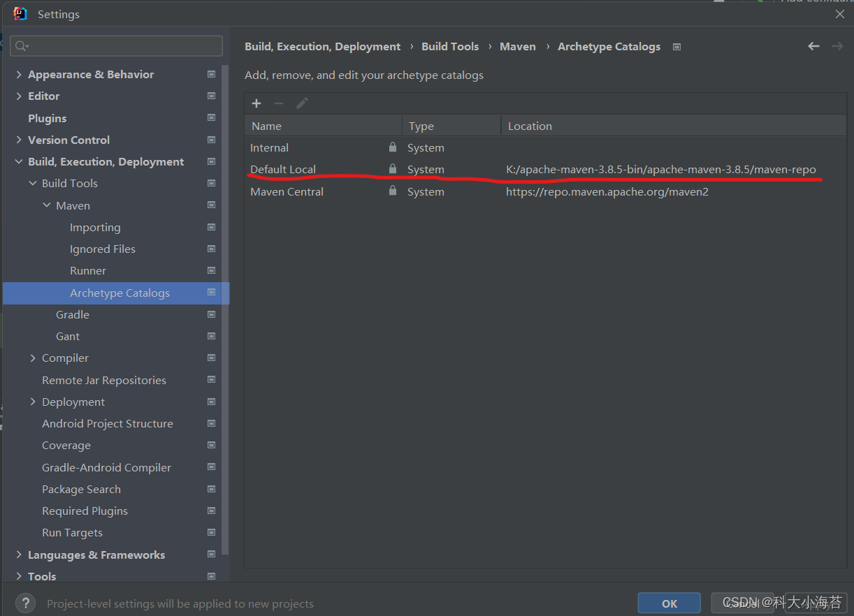Click the back navigation arrow
This screenshot has height=616, width=854.
coord(813,46)
